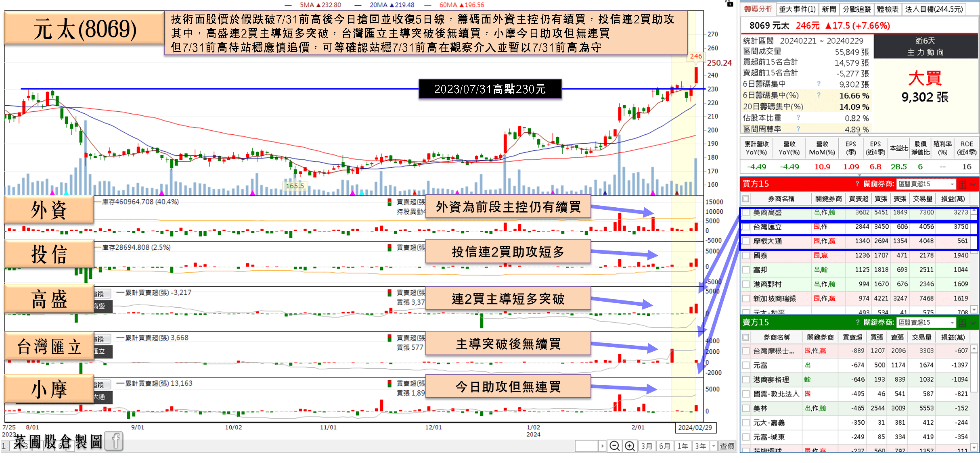The height and width of the screenshot is (463, 980).
Task: Click the help icon beside 6日籌碼集中
Action: click(x=819, y=84)
